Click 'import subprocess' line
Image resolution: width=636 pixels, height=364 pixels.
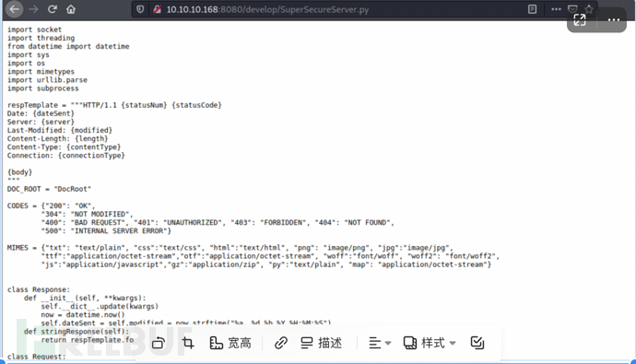pyautogui.click(x=43, y=88)
